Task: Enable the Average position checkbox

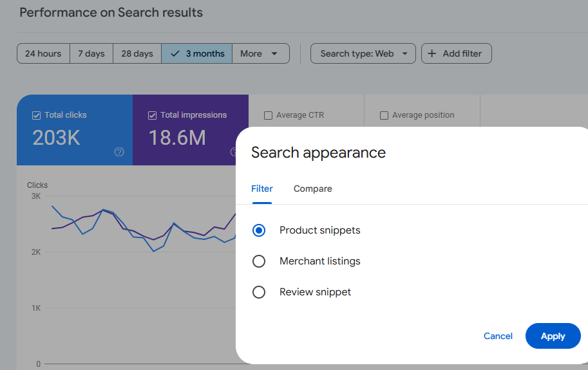Action: 384,116
